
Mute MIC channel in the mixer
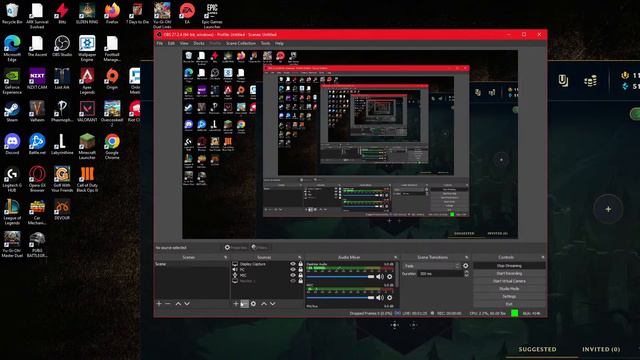(380, 298)
